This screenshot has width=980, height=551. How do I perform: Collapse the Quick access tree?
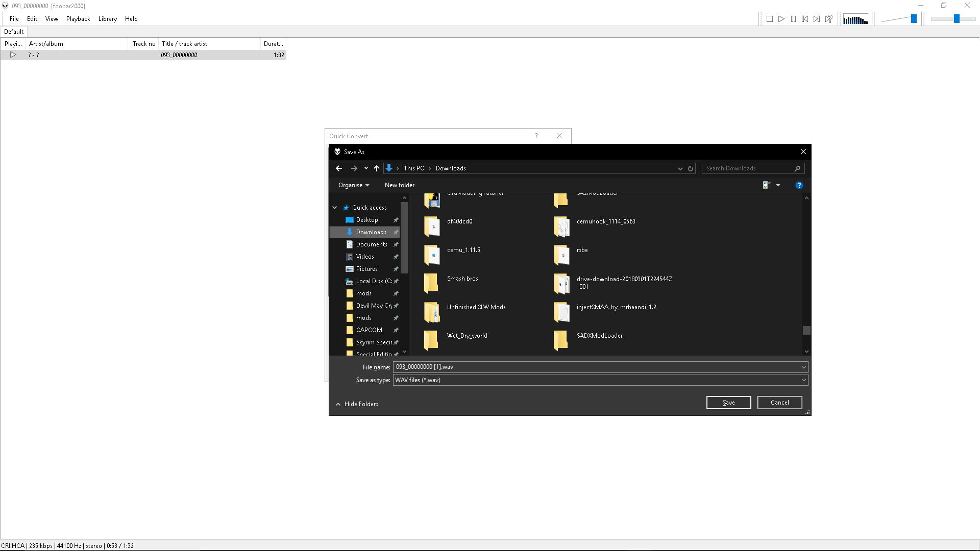[x=335, y=208]
